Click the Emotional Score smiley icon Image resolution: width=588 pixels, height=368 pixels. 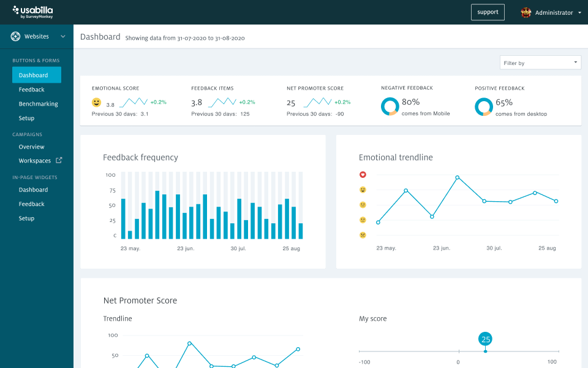pos(96,102)
